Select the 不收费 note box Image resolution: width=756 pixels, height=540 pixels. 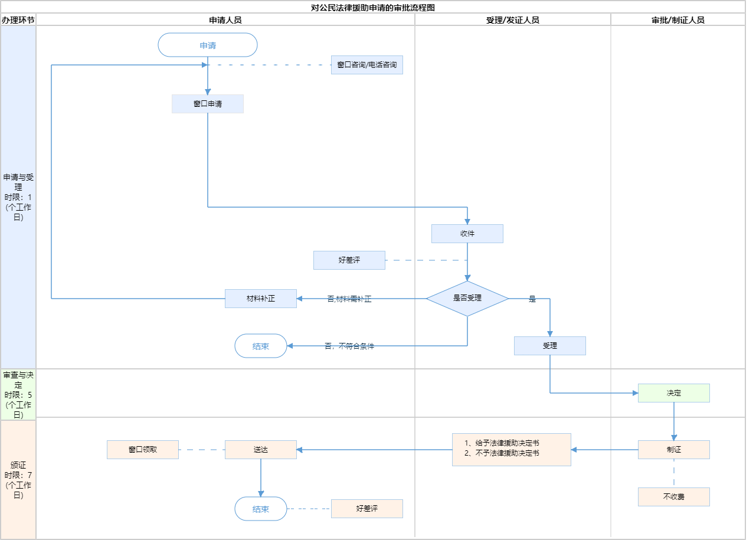673,497
